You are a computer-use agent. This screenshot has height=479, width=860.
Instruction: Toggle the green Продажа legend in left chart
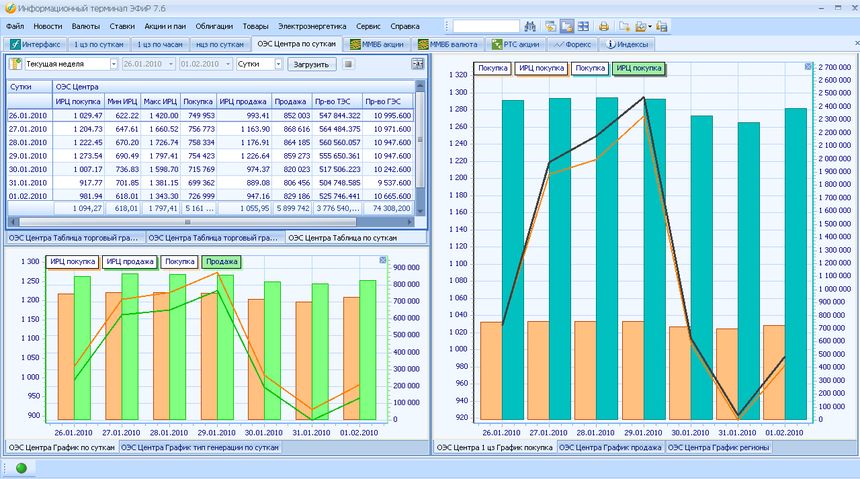coord(220,261)
